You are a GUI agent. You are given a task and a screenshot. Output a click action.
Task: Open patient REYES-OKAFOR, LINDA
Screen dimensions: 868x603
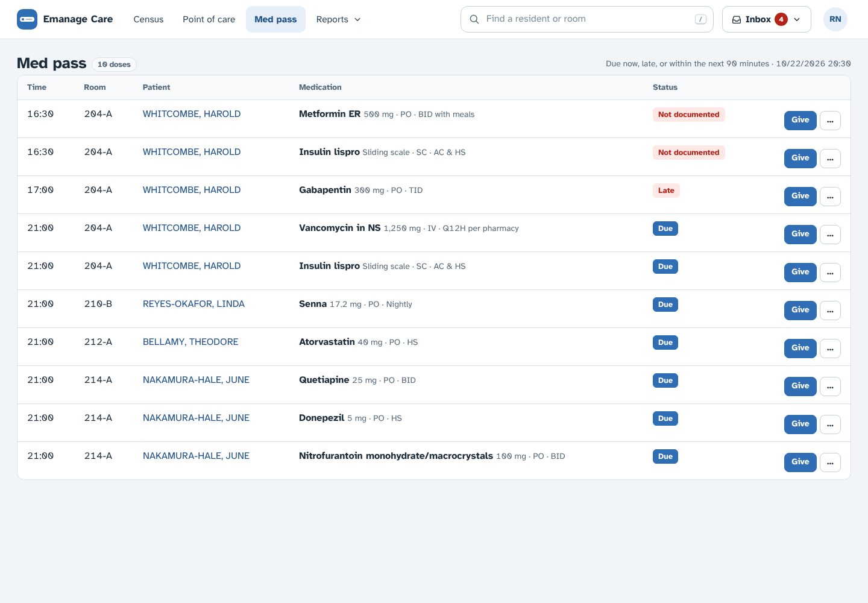pos(193,304)
